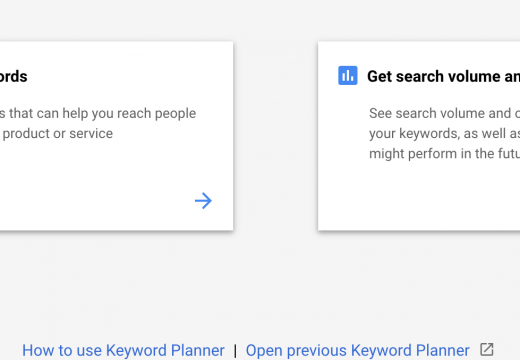Image resolution: width=520 pixels, height=360 pixels.
Task: Click the vertical bar separator between footer links
Action: (x=235, y=351)
